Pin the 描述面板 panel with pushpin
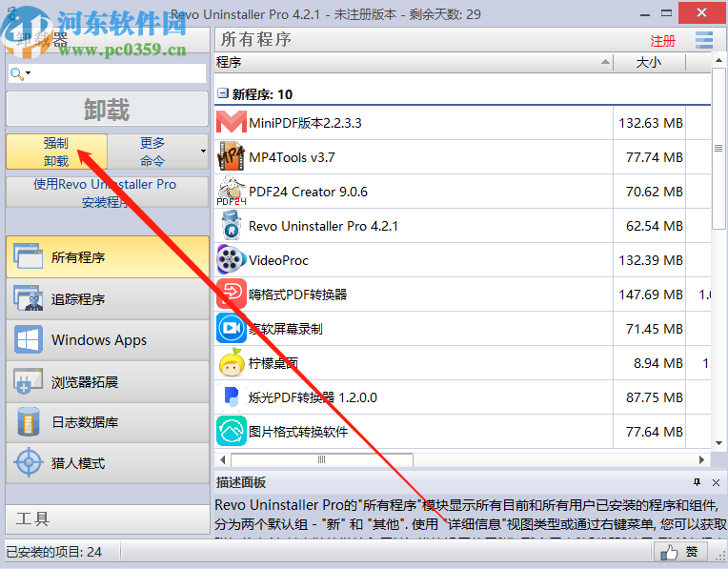Image resolution: width=728 pixels, height=569 pixels. [x=697, y=482]
